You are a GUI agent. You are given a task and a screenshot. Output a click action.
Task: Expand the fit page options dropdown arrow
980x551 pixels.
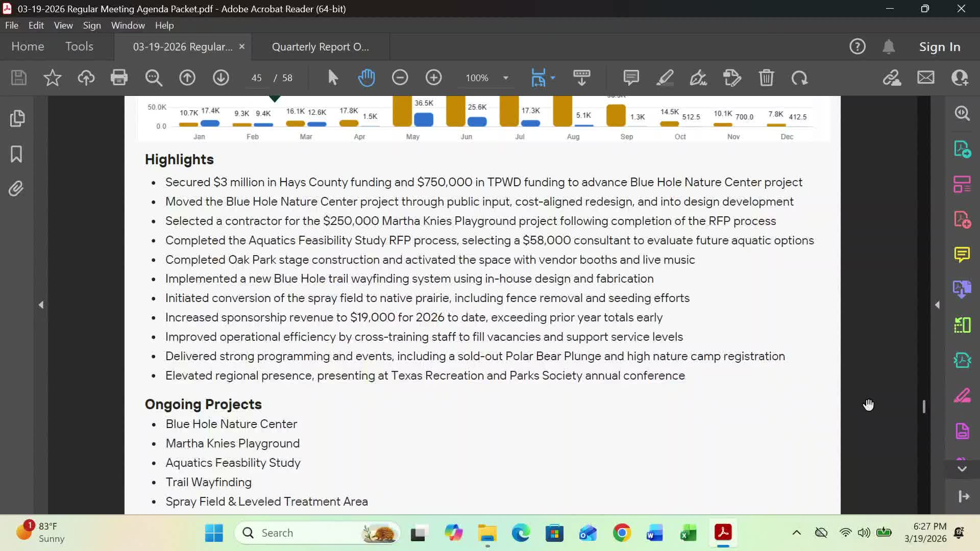553,78
